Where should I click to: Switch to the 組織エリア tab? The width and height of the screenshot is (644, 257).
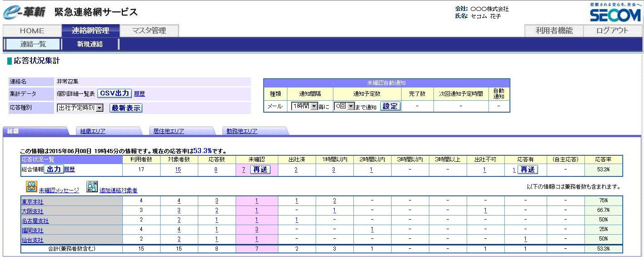[93, 131]
